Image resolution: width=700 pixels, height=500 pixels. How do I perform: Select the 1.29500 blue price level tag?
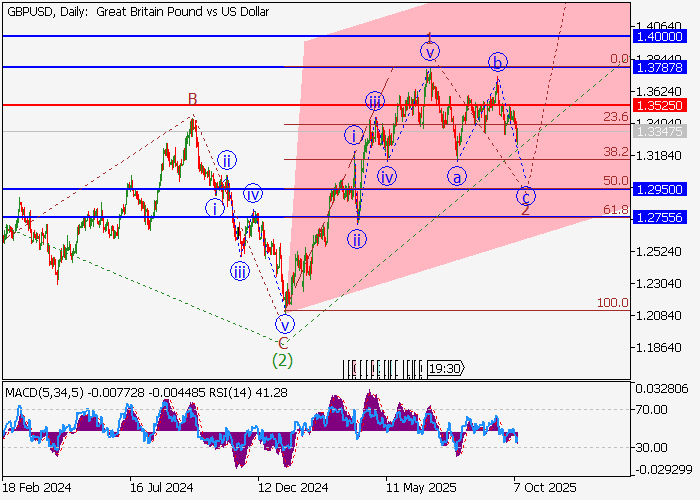pyautogui.click(x=664, y=189)
